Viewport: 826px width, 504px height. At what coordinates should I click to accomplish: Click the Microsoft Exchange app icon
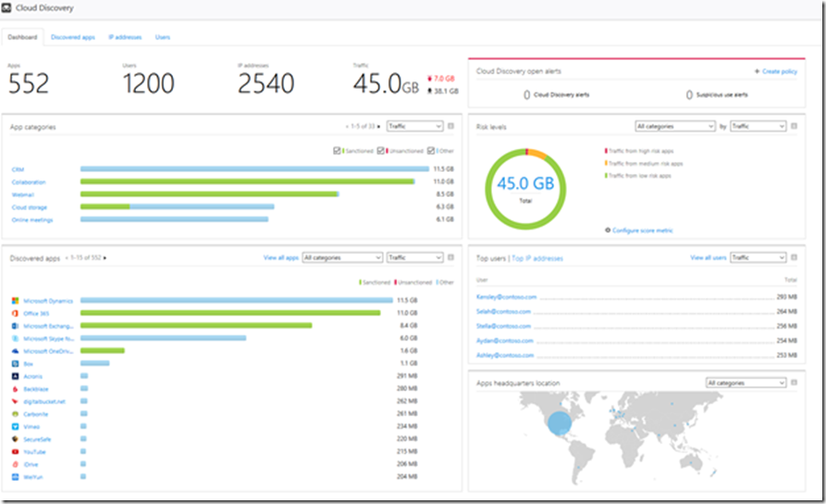[16, 326]
